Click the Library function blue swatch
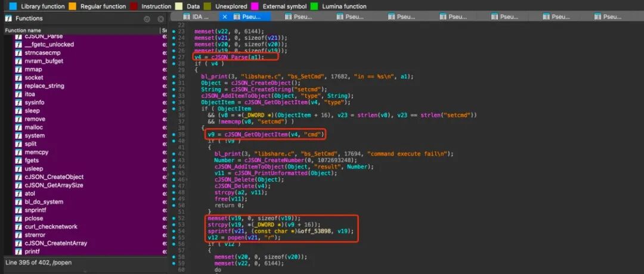 coord(14,6)
